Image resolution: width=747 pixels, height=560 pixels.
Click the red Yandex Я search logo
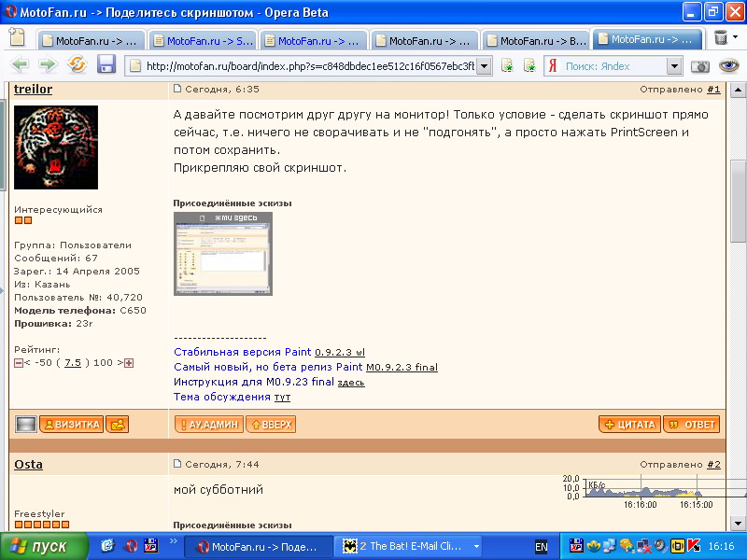click(x=553, y=65)
